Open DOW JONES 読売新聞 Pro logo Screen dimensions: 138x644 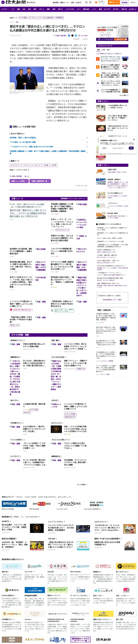point(96,504)
